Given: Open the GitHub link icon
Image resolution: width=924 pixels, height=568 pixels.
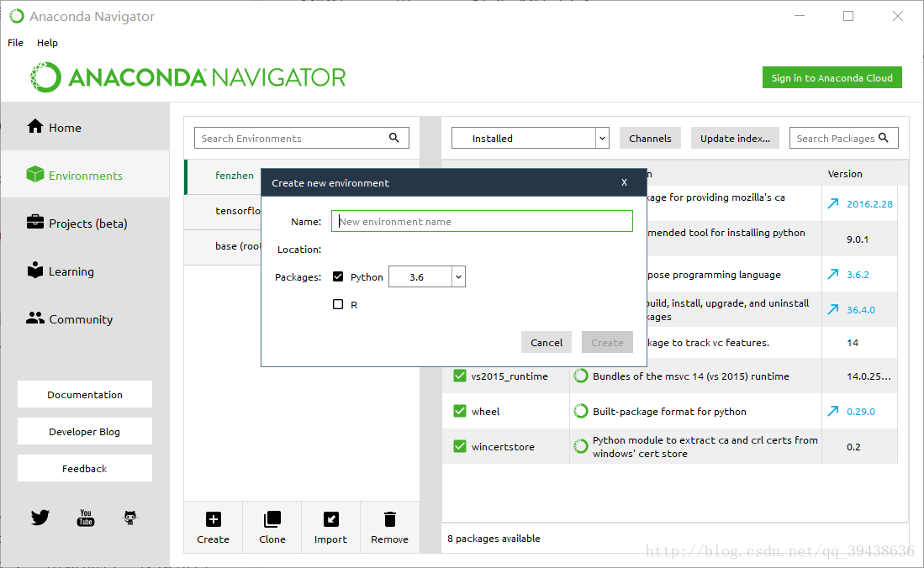Looking at the screenshot, I should click(130, 518).
